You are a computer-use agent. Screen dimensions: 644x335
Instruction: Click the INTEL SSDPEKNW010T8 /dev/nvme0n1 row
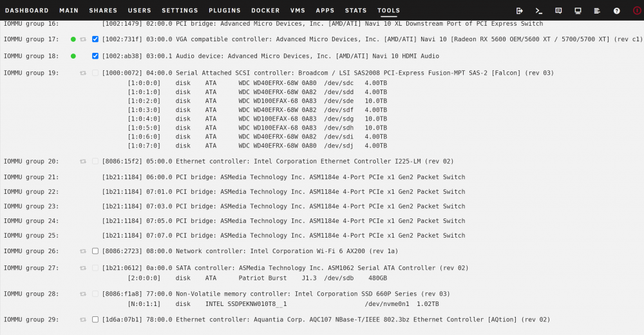(283, 304)
